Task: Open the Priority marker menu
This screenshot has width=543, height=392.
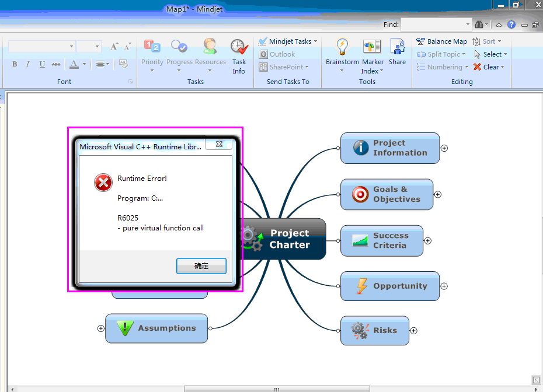Action: 152,55
